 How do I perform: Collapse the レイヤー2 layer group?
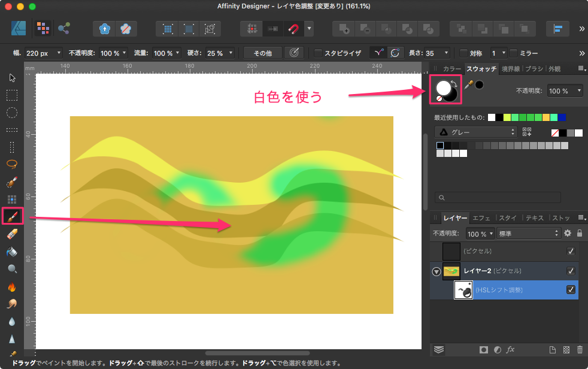coord(436,271)
